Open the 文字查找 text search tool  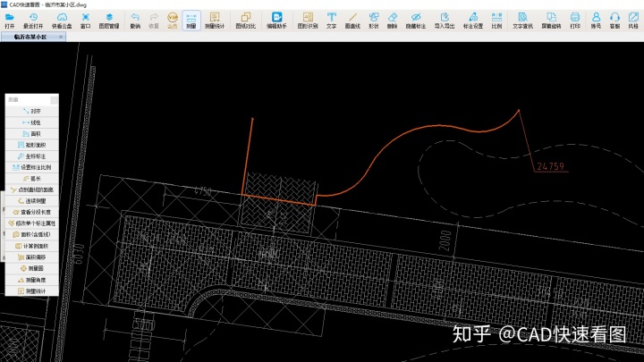coord(522,20)
